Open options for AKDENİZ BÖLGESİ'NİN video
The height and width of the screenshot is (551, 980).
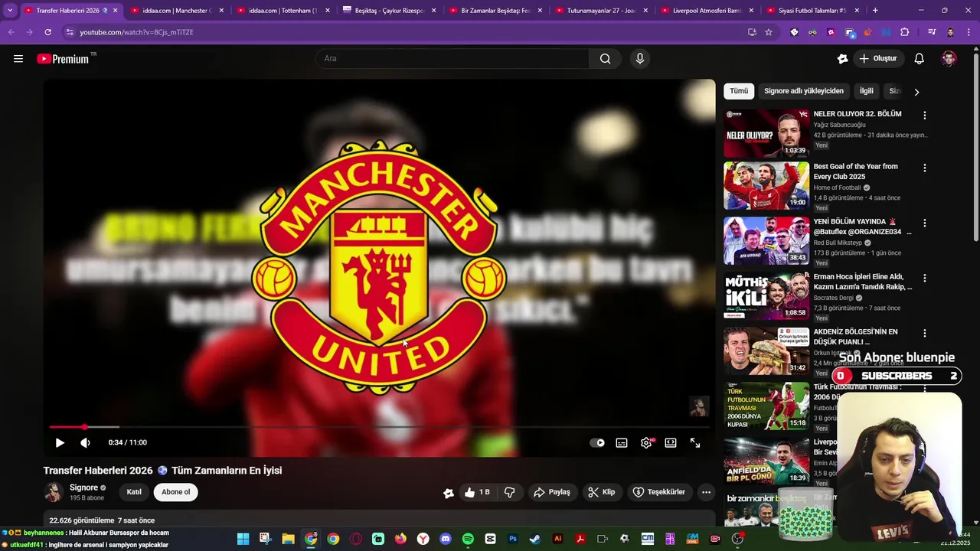(x=924, y=333)
